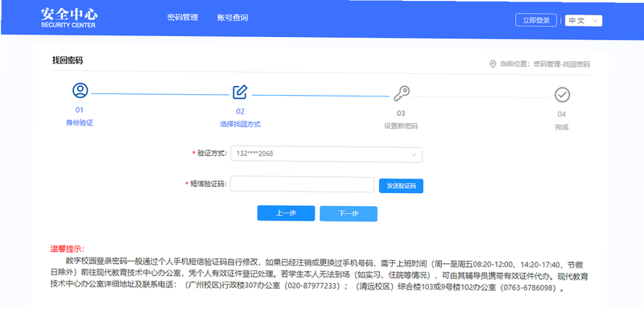
Task: Click the 验证方式 field label
Action: click(209, 153)
